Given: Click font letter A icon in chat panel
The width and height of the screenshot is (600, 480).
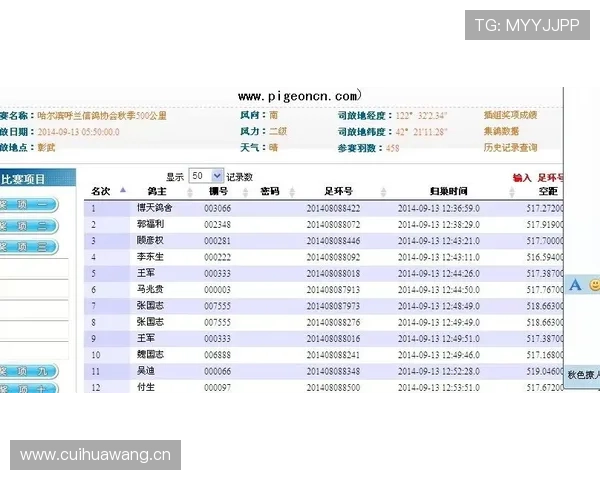Looking at the screenshot, I should (575, 285).
